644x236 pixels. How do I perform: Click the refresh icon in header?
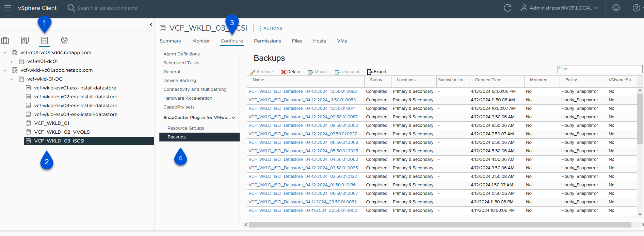pyautogui.click(x=508, y=8)
